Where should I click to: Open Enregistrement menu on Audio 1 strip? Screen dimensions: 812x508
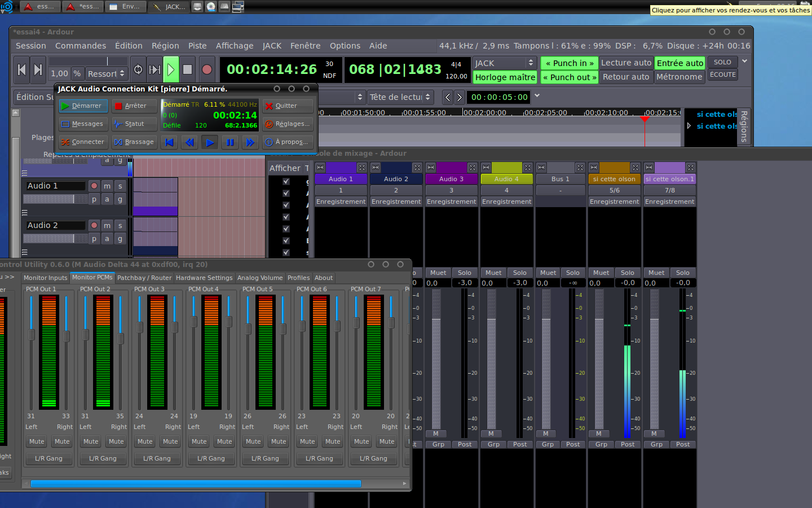pos(341,202)
